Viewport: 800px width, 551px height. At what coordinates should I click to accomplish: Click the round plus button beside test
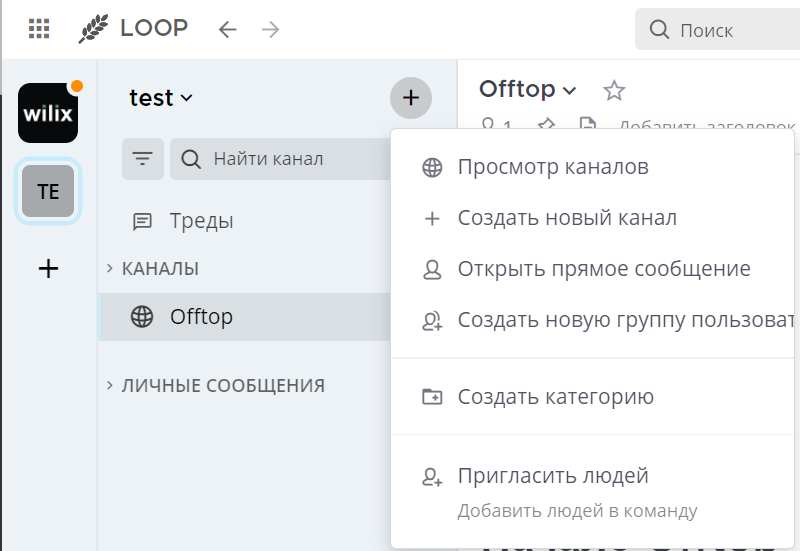[411, 98]
